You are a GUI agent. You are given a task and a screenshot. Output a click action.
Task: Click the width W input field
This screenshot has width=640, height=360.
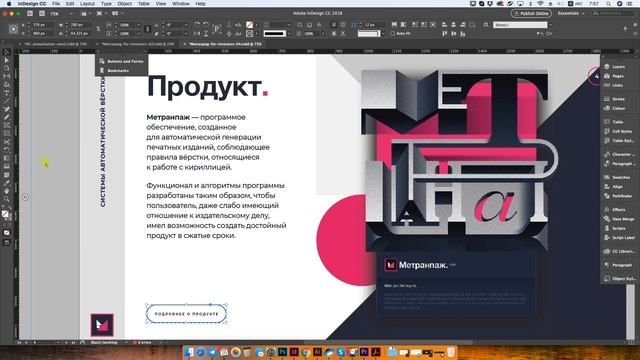pyautogui.click(x=81, y=25)
